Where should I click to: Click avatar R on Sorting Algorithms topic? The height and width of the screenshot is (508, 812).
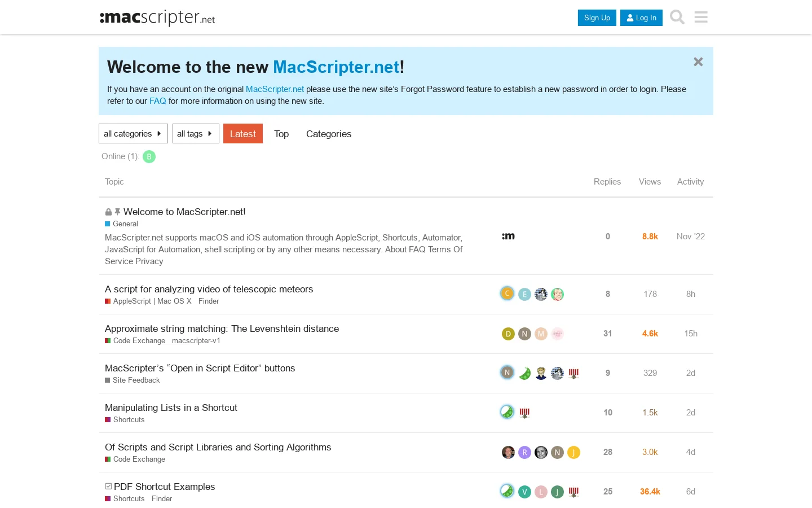tap(524, 453)
